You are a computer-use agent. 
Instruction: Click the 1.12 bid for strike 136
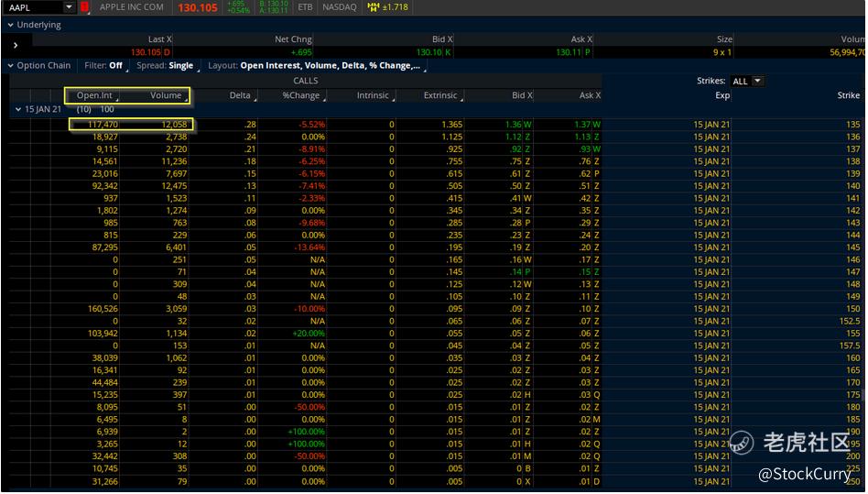pos(513,137)
